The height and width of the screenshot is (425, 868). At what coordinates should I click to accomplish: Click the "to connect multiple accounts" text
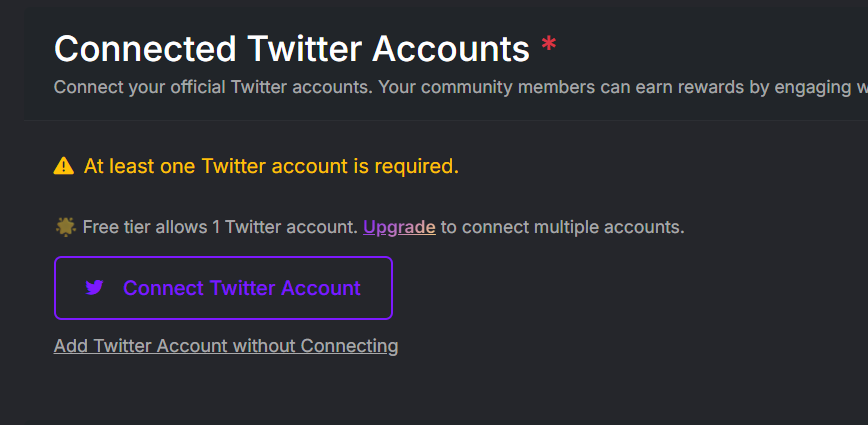tap(562, 227)
